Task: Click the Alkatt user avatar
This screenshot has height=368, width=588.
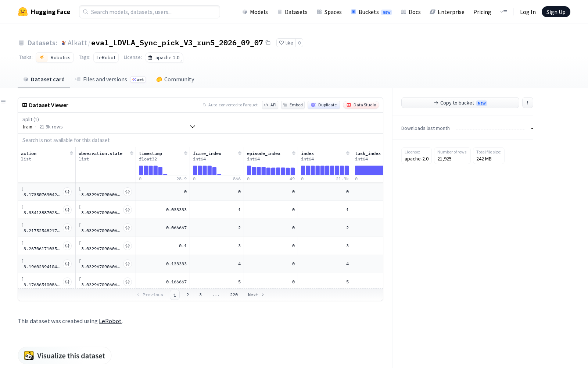Action: [64, 43]
